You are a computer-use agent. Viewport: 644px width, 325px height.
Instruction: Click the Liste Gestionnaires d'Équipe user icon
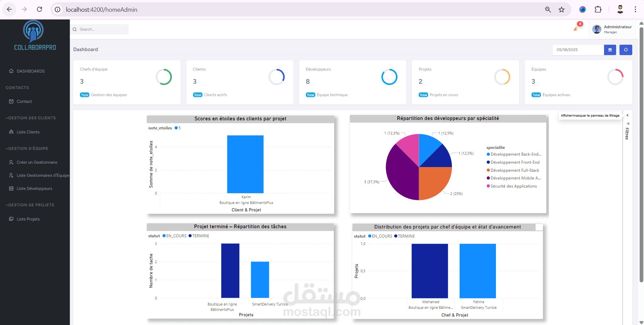11,175
